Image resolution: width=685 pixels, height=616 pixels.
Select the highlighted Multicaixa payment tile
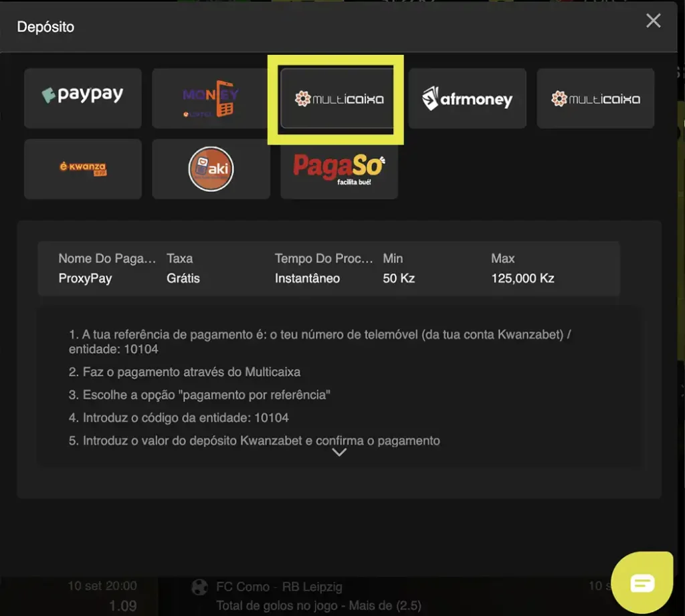338,98
